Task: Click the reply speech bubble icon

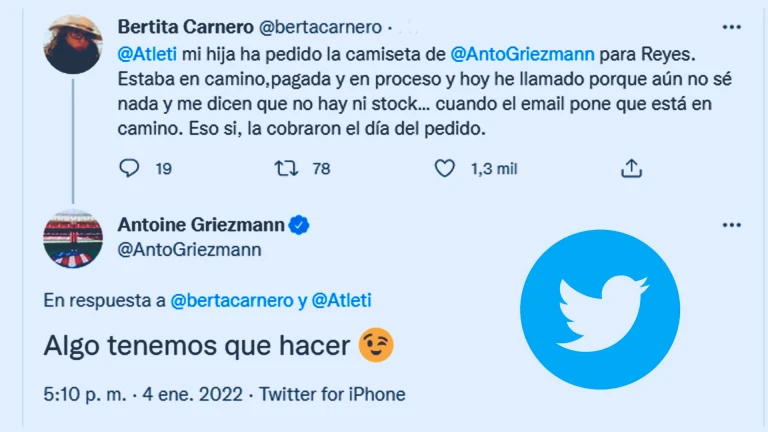Action: click(x=129, y=169)
